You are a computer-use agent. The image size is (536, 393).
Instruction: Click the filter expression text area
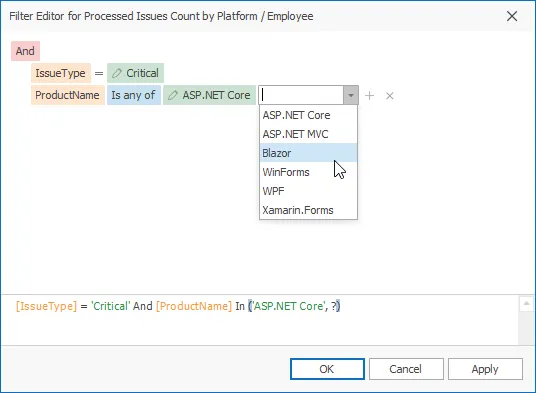pos(260,320)
